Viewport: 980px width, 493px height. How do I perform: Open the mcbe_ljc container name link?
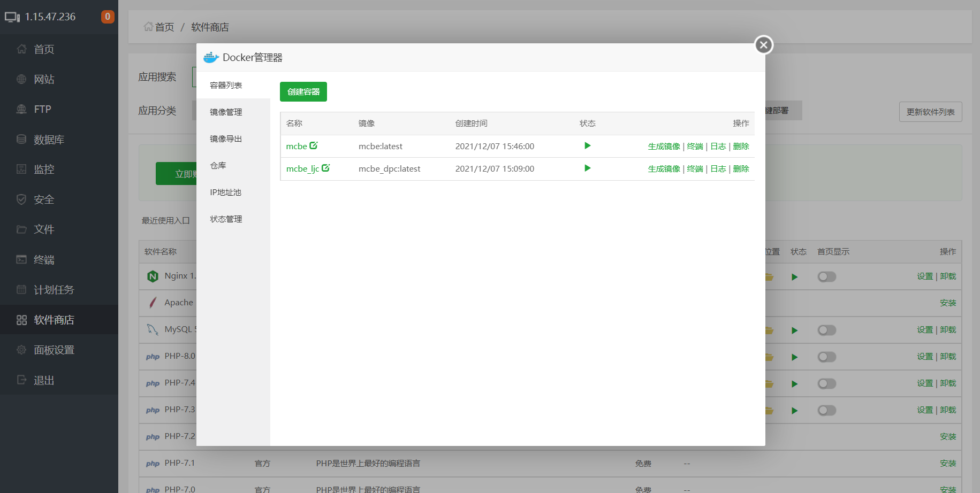click(x=302, y=168)
